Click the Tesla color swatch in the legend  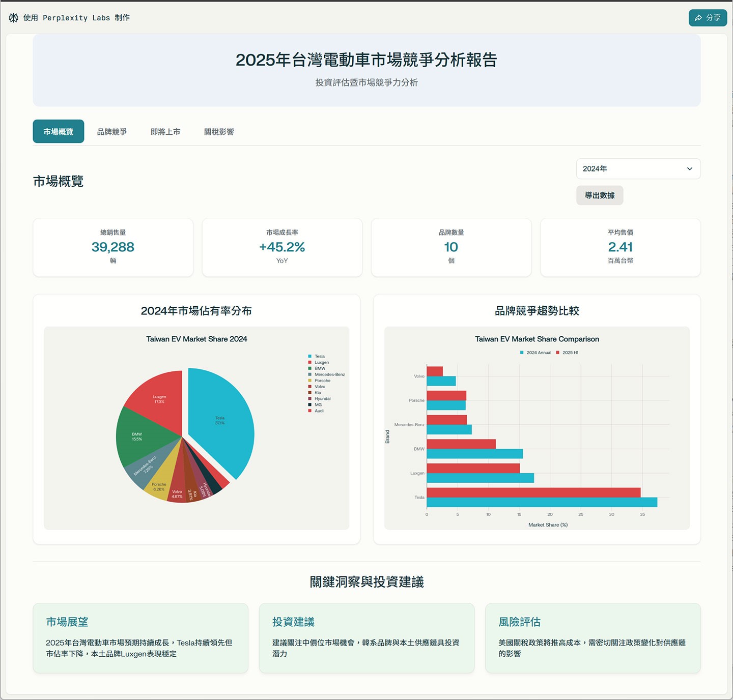311,356
